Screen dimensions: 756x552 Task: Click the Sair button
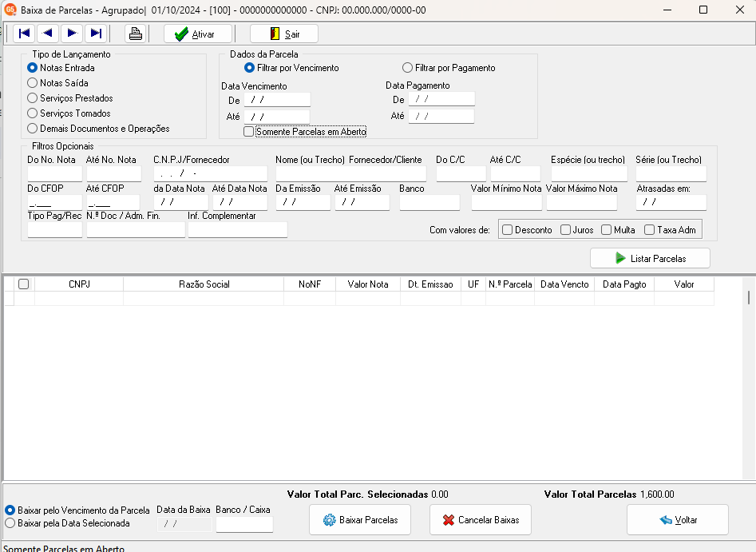point(284,34)
